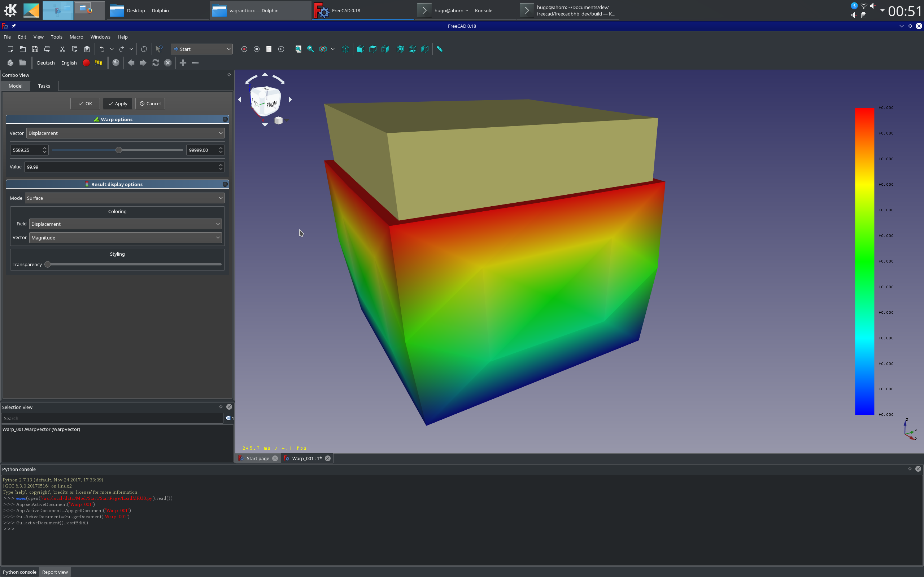The image size is (924, 577).
Task: Collapse the Result display options section
Action: click(x=225, y=184)
